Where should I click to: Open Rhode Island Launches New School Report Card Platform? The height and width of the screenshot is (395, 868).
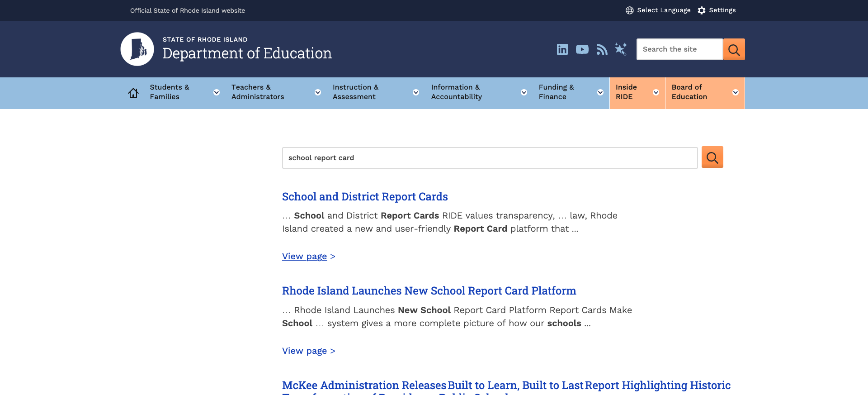429,291
